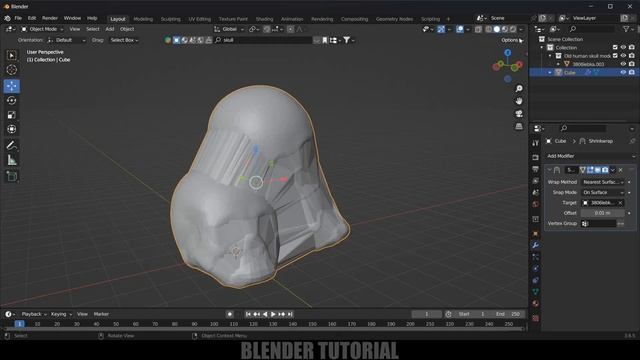640x360 pixels.
Task: Click the pan hand viewport icon
Action: click(519, 101)
